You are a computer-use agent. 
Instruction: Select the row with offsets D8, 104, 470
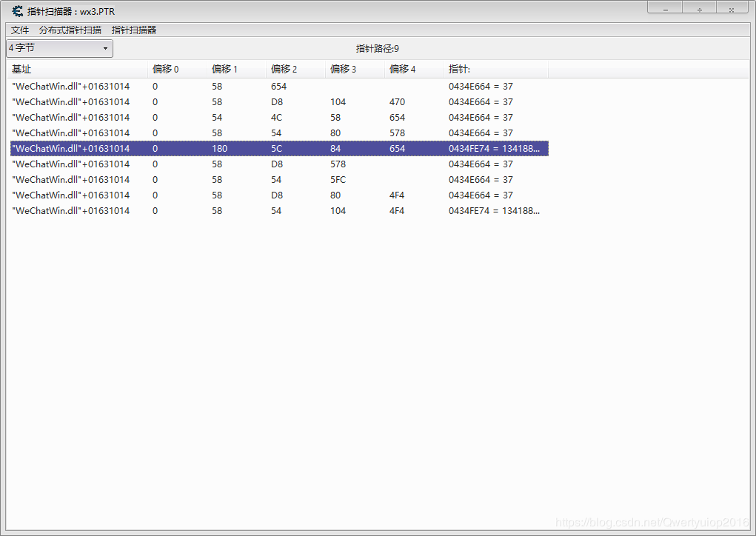279,101
